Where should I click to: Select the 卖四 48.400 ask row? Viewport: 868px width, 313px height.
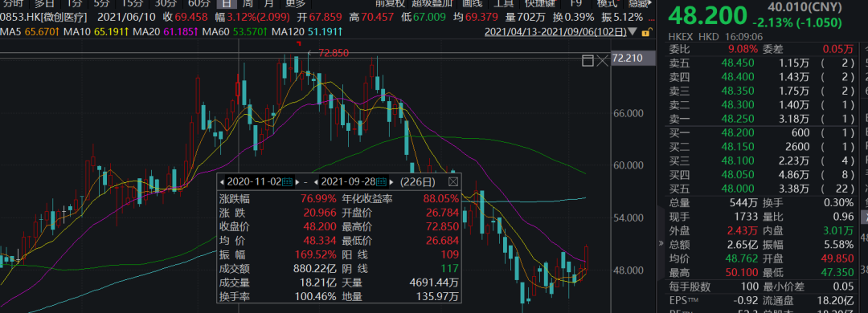coord(763,77)
